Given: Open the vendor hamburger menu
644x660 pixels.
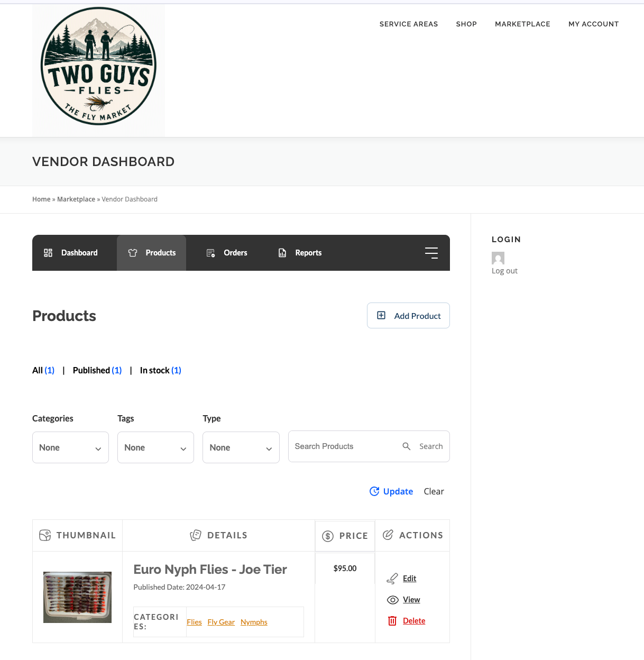Looking at the screenshot, I should 431,253.
